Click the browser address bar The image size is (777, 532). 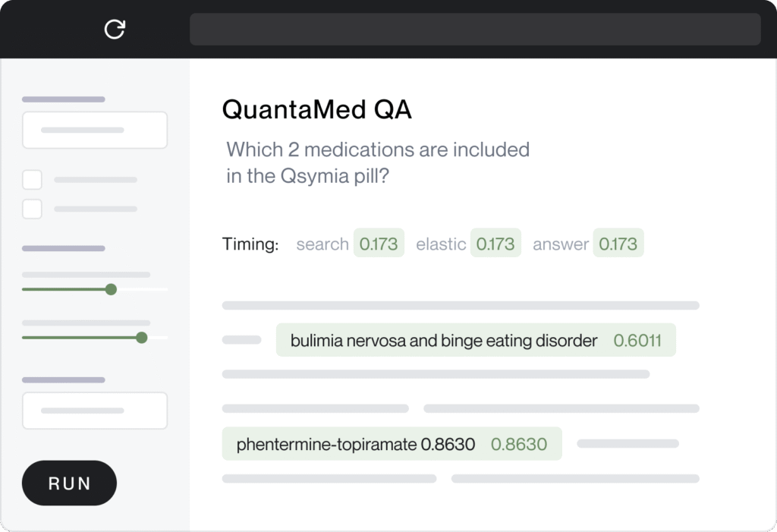[475, 29]
